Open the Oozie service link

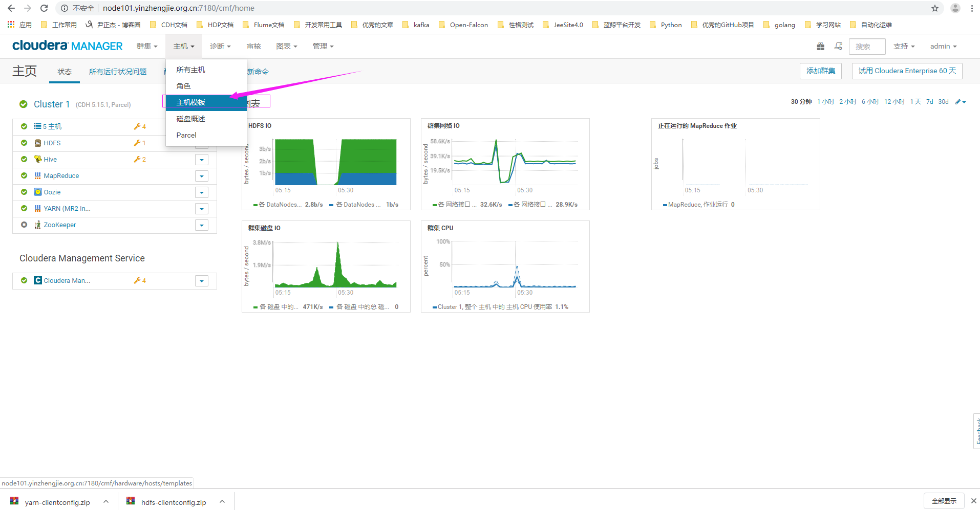point(52,192)
